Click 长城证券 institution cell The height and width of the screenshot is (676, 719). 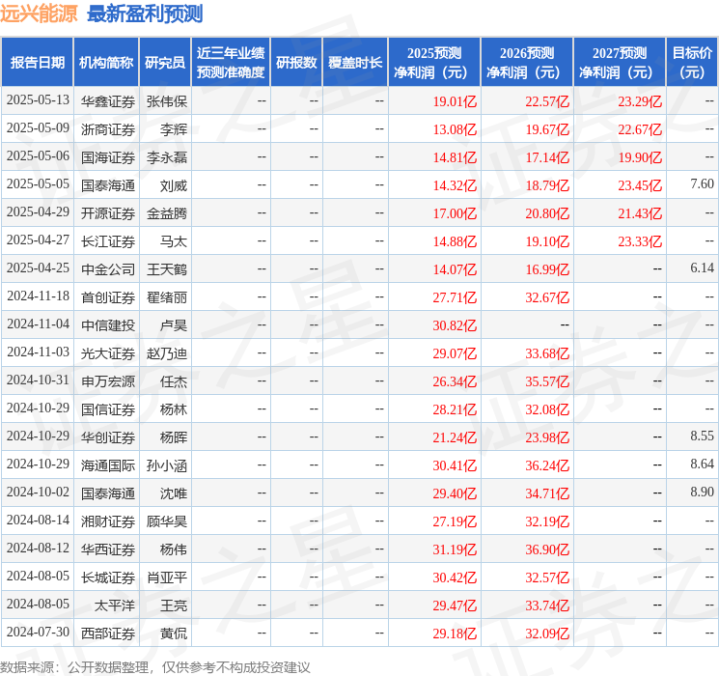pos(108,577)
